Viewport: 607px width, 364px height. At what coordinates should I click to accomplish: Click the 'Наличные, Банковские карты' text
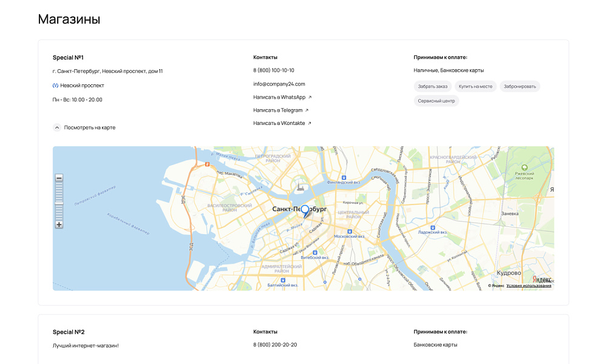[x=449, y=70]
